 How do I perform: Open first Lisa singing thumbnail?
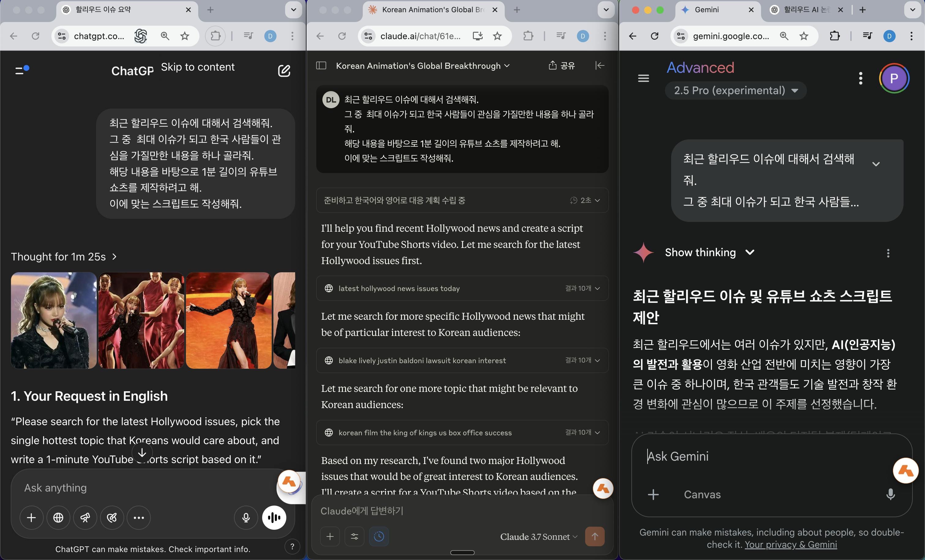(x=54, y=320)
